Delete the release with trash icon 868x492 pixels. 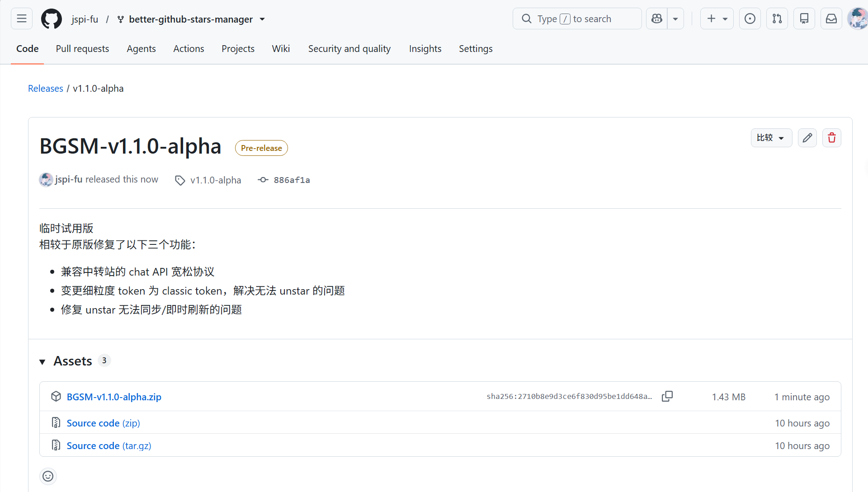832,138
